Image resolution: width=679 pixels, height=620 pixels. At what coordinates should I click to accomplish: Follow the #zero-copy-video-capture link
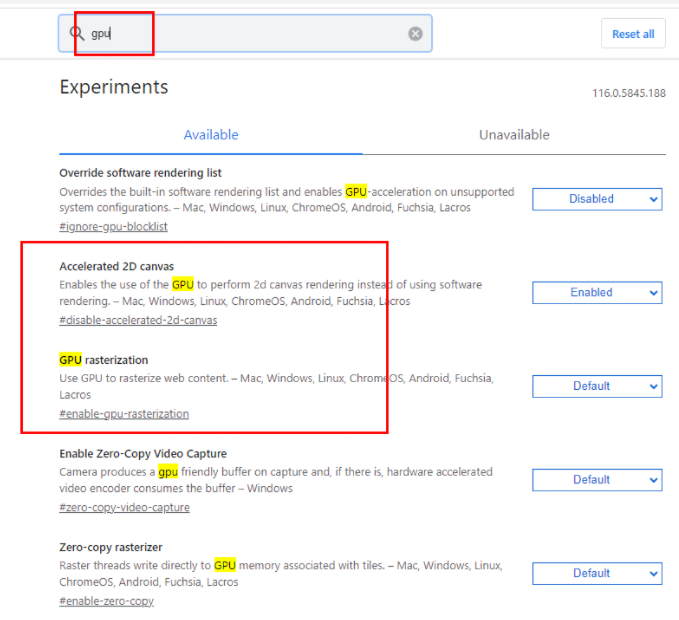(x=124, y=507)
